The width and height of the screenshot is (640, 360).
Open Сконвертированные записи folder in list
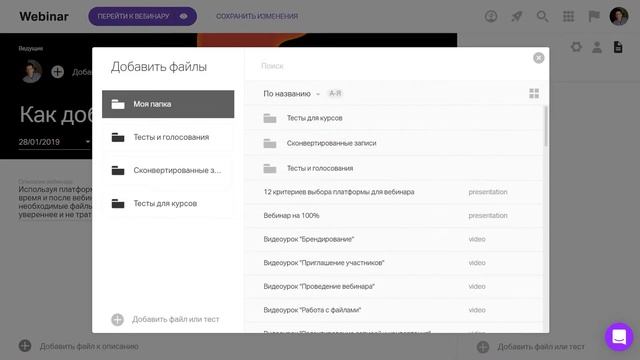point(394,143)
